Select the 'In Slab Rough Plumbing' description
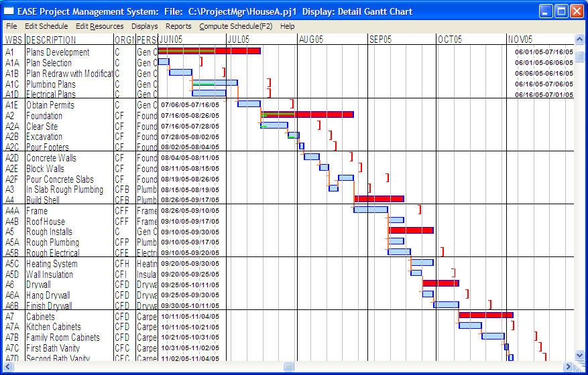Viewport: 588px width, 375px height. click(64, 190)
